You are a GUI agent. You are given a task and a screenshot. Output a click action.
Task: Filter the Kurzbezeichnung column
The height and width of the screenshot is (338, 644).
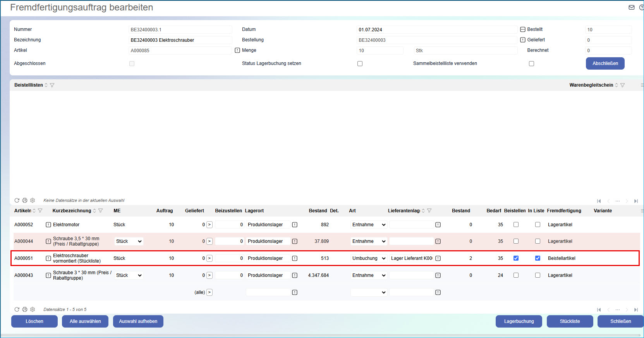tap(100, 211)
